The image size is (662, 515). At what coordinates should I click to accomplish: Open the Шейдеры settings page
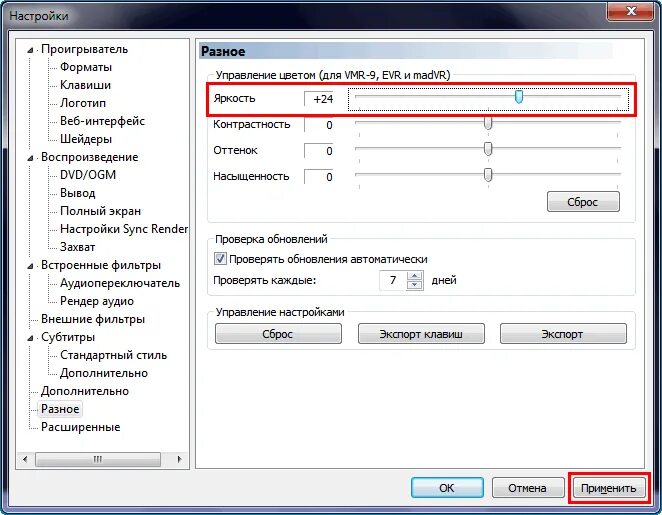[x=86, y=139]
